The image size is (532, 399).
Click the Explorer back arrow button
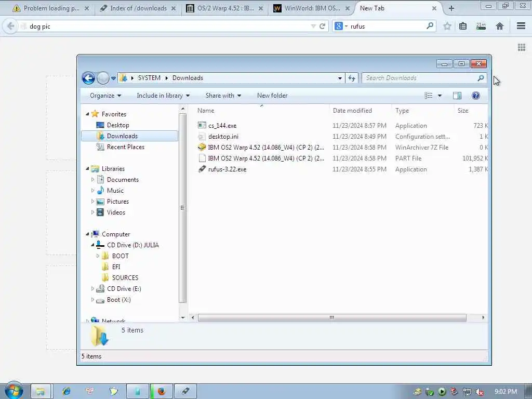(88, 78)
